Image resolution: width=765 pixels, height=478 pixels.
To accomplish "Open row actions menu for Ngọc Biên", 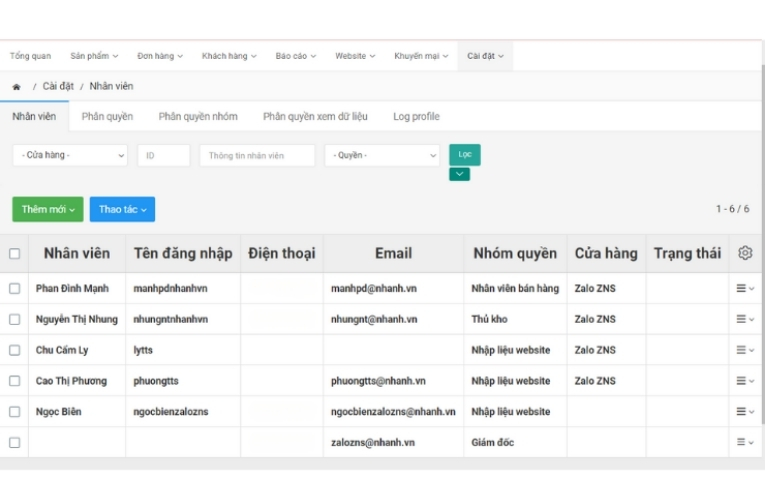I will 745,412.
